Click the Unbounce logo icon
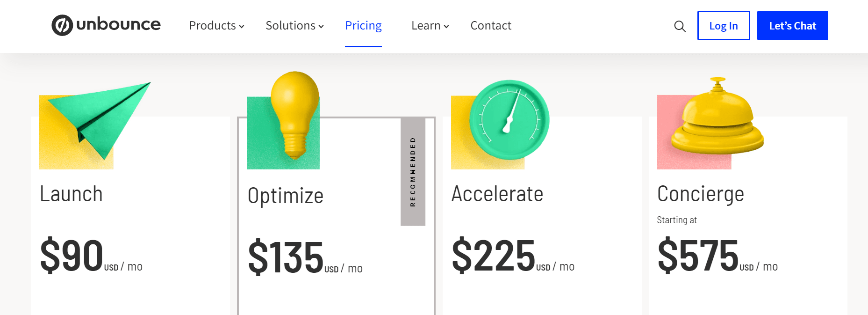The image size is (868, 315). 62,25
